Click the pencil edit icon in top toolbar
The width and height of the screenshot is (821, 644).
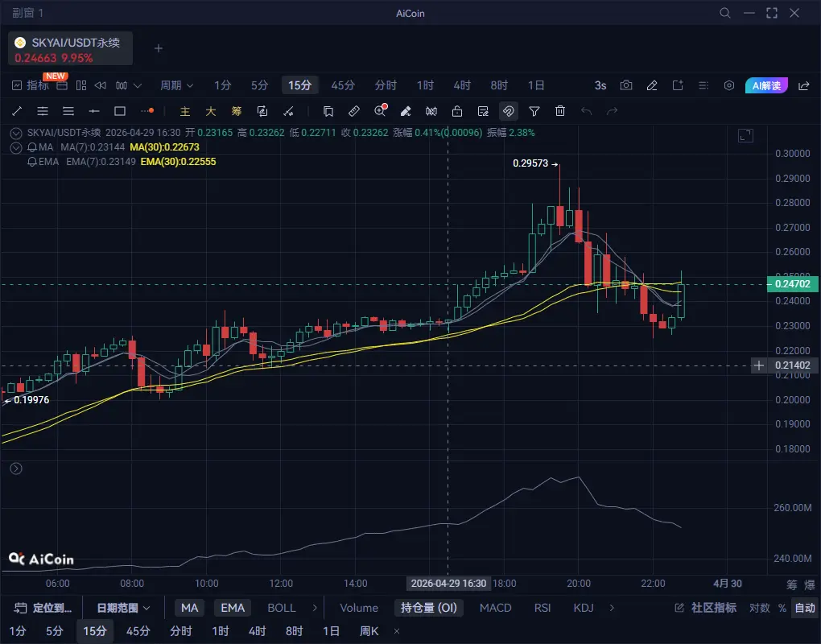(x=652, y=85)
